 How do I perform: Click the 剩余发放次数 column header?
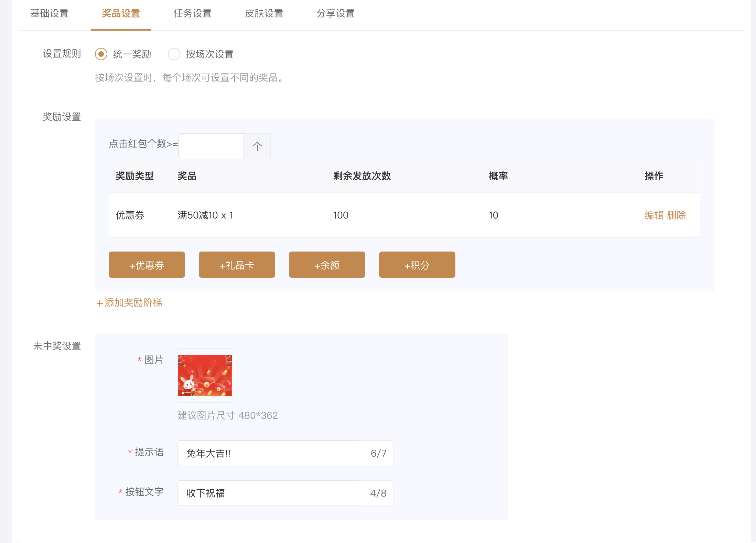point(362,176)
